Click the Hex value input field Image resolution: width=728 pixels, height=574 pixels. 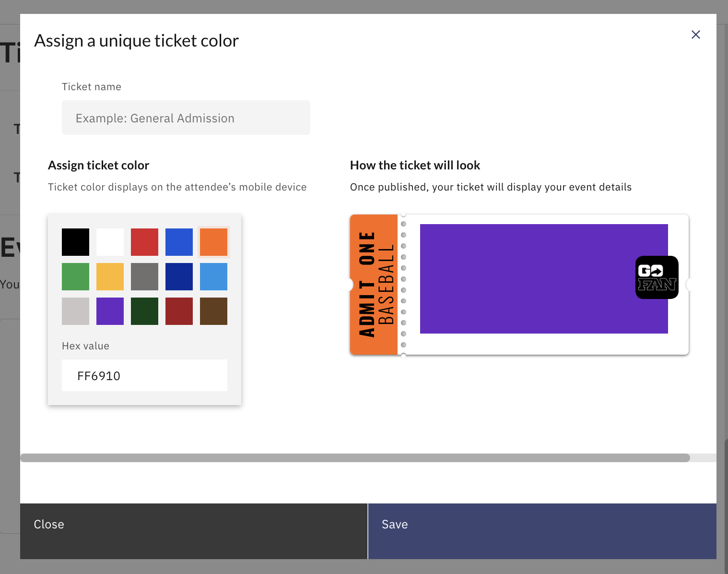point(144,375)
